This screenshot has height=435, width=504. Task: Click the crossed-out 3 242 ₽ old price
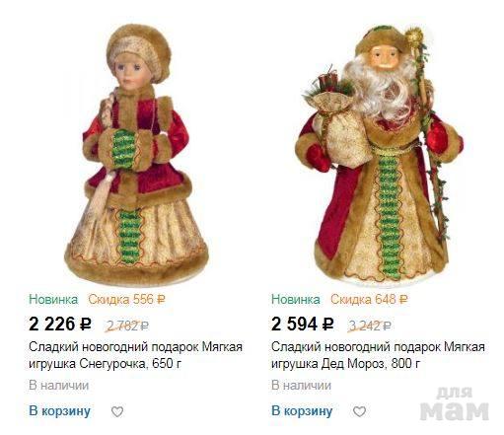(x=370, y=326)
